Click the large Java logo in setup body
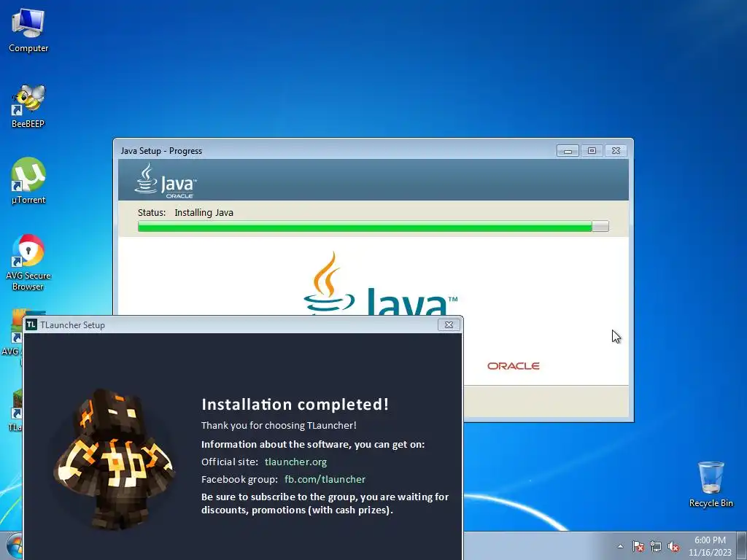Viewport: 747px width, 560px height. pyautogui.click(x=380, y=284)
